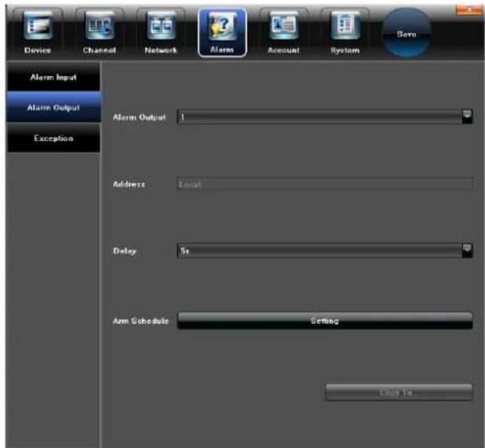Close the configuration window
485x448 pixels.
(469, 10)
